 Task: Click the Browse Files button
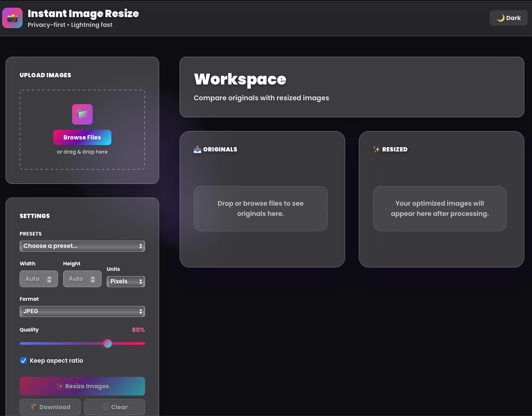[82, 137]
